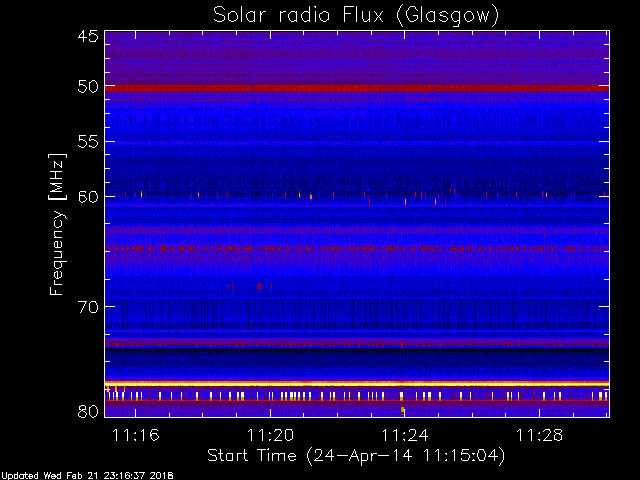
Task: Click the red emission band at 50 MHz
Action: (x=357, y=88)
